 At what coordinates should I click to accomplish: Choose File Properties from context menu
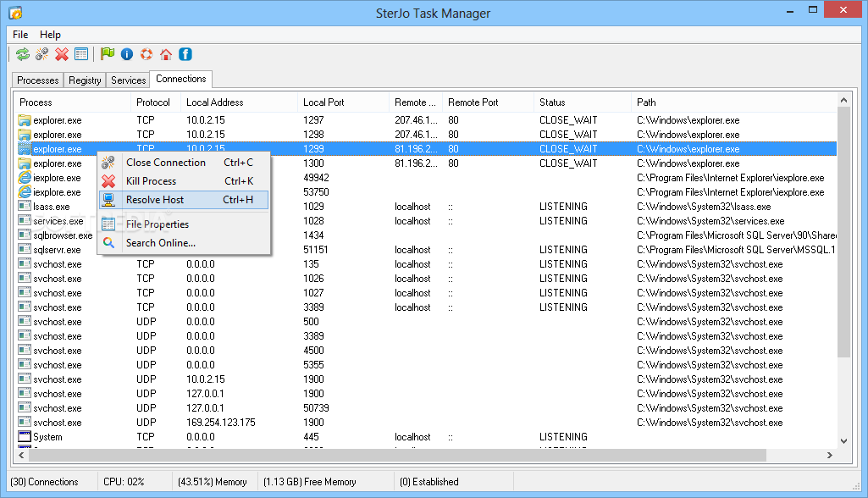coord(183,224)
